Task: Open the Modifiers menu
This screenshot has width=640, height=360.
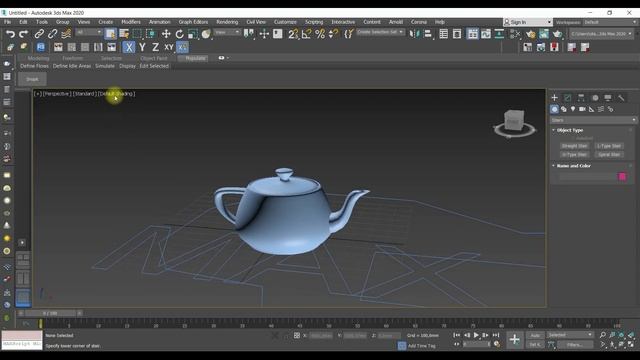Action: point(131,22)
